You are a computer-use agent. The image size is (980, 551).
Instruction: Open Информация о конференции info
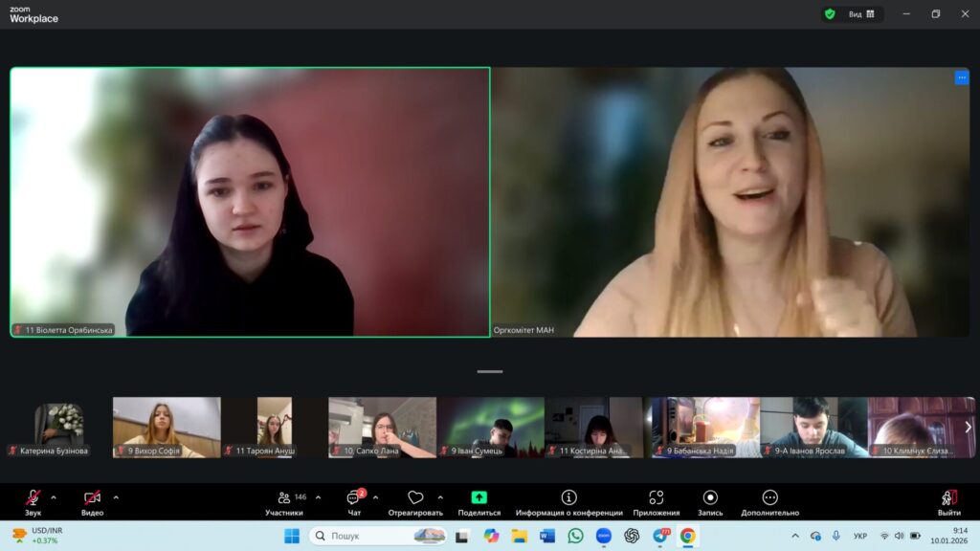pos(568,499)
